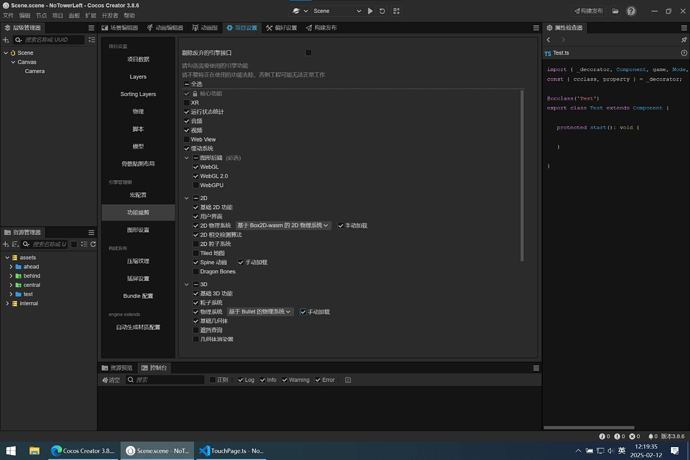This screenshot has height=460, width=690.
Task: Open the Scene preview selector dropdown
Action: tap(337, 11)
